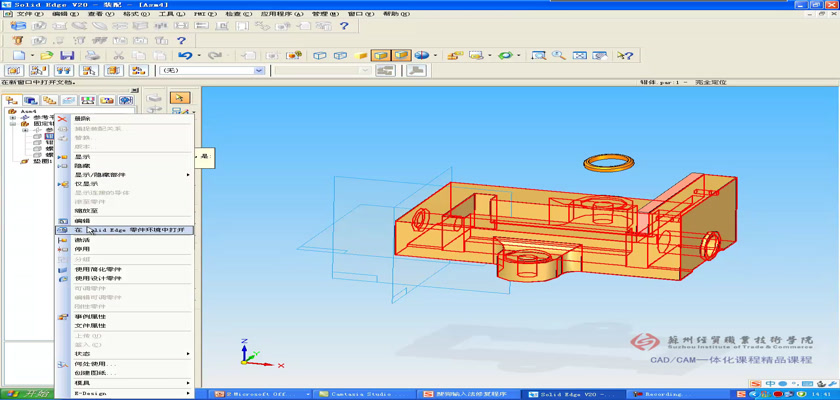Switch to the last EdgeBar tab icon
840x400 pixels.
point(125,100)
